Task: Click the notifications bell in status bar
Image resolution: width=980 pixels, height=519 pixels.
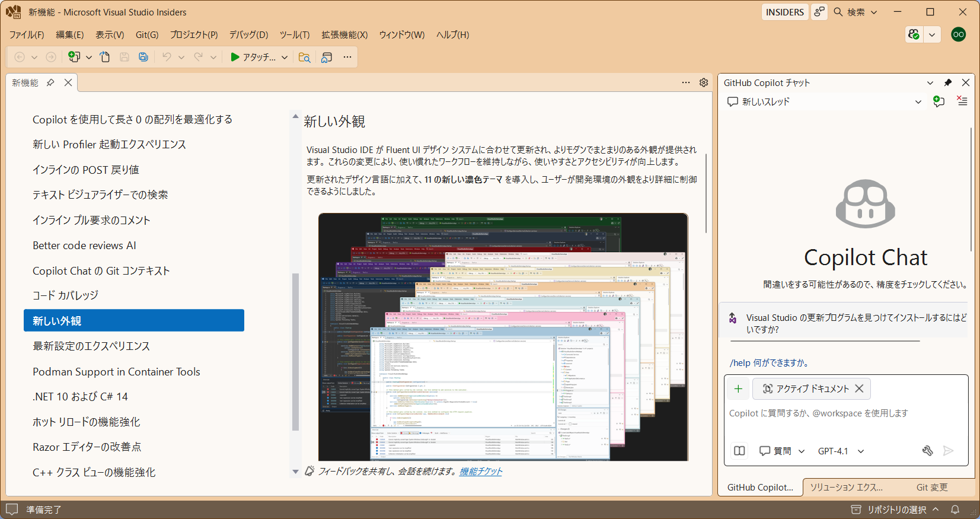Action: (955, 510)
